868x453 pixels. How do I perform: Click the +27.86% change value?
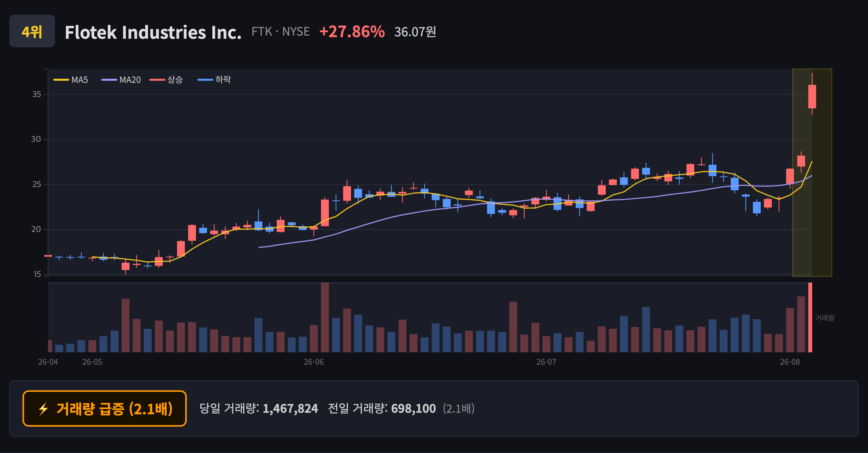click(352, 32)
